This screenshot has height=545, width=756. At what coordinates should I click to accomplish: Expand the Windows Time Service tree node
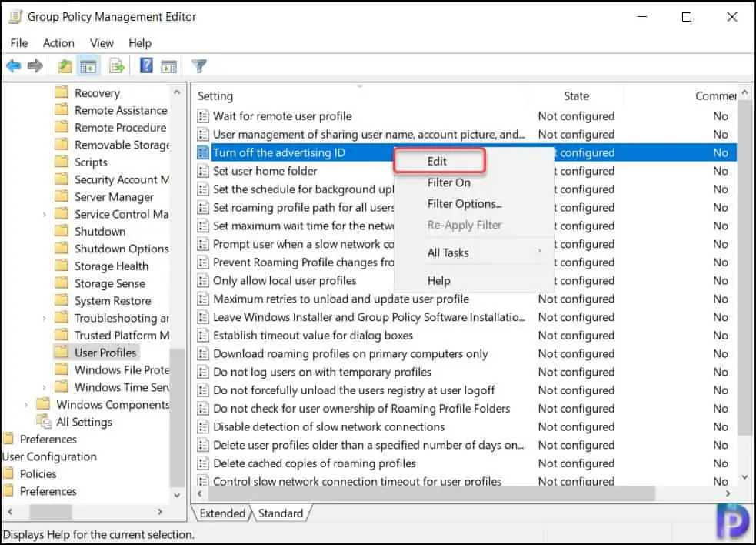coord(45,387)
